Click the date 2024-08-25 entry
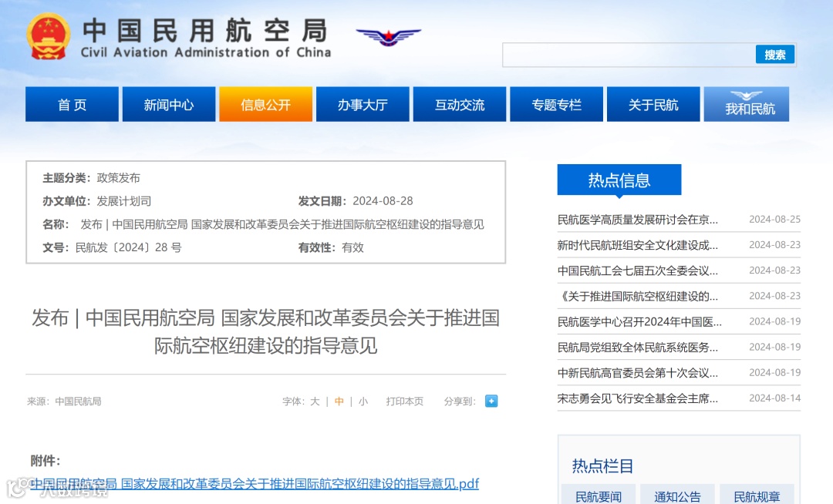This screenshot has width=833, height=504. click(774, 219)
